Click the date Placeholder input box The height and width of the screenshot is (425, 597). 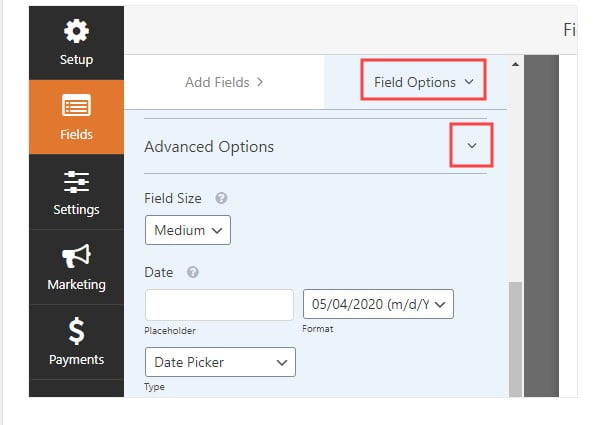[219, 305]
